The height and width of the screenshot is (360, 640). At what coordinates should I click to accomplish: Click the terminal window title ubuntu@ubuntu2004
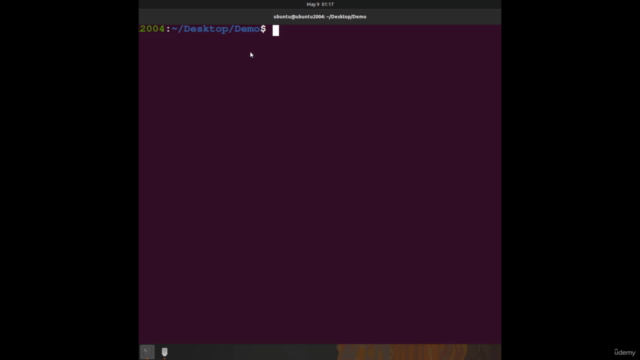320,17
